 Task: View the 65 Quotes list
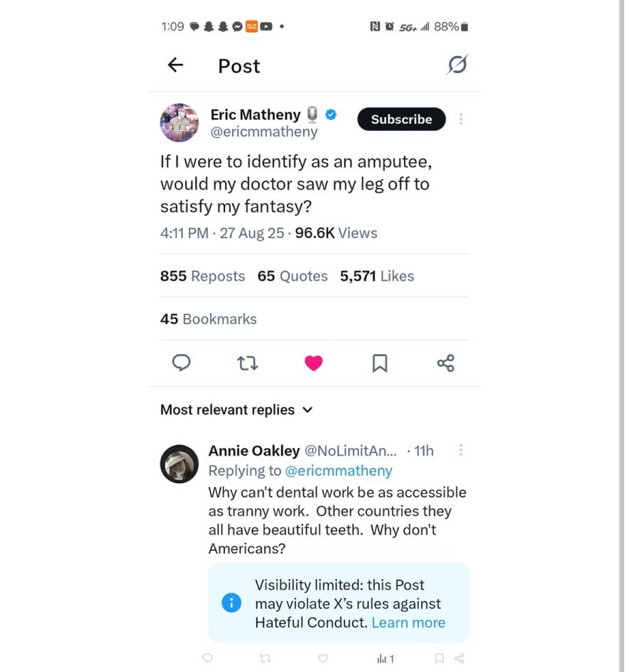coord(292,276)
